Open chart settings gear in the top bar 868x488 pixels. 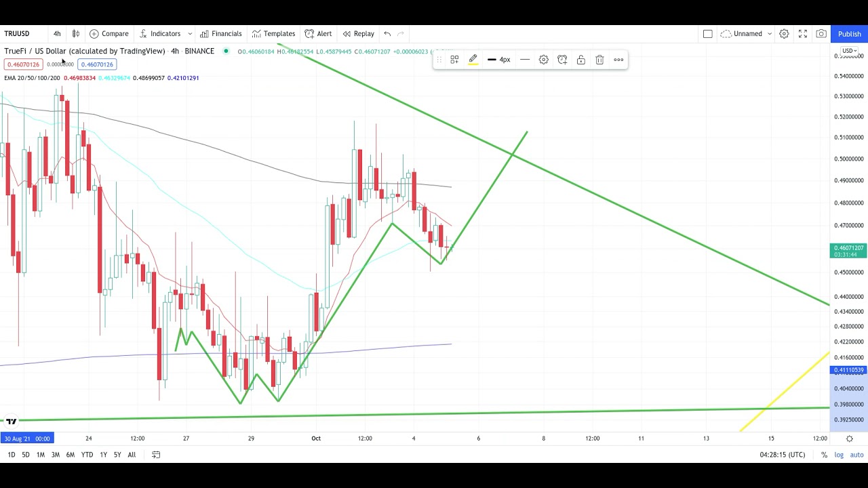pos(784,33)
